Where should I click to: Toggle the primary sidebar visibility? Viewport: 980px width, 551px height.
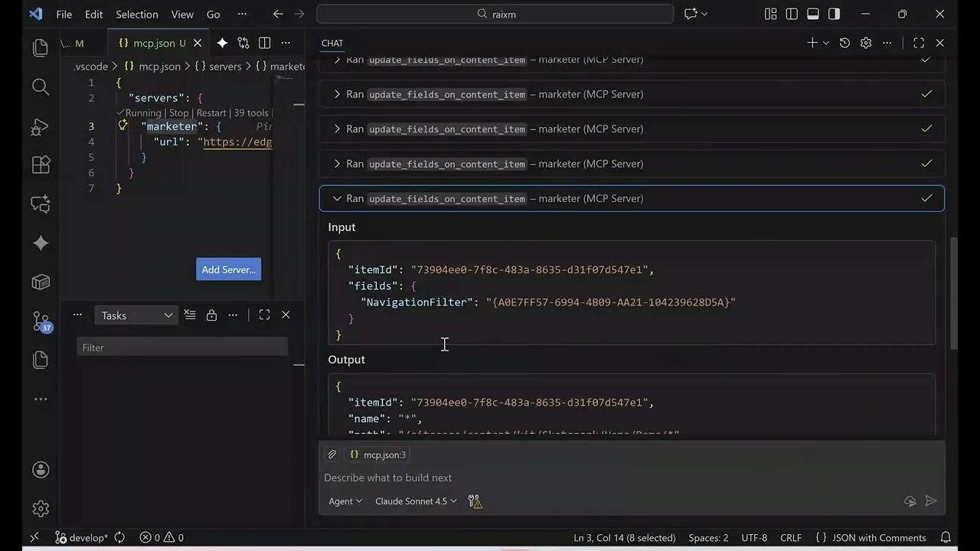click(790, 14)
